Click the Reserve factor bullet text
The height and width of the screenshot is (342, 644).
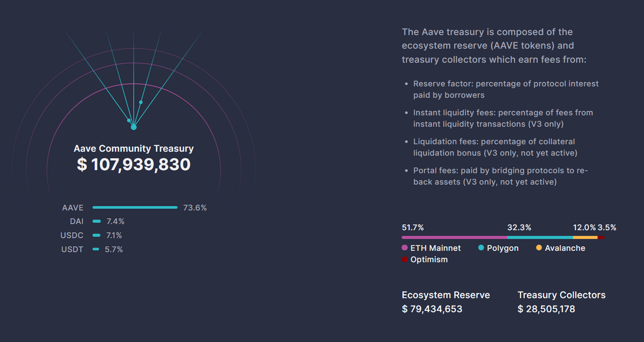[x=506, y=89]
